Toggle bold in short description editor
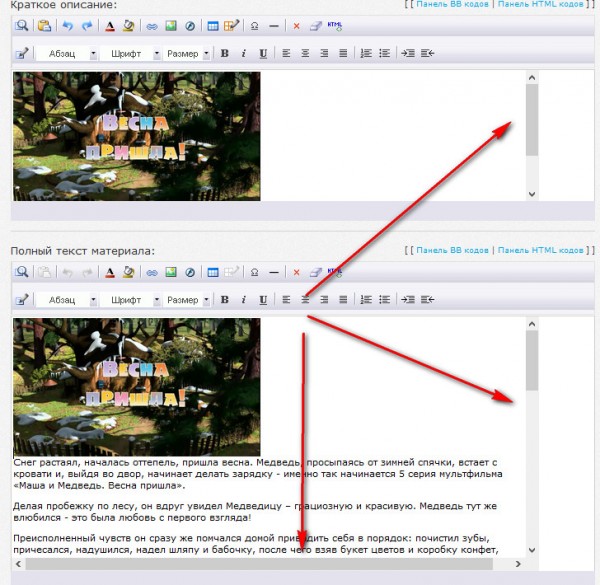The width and height of the screenshot is (600, 585). click(225, 54)
